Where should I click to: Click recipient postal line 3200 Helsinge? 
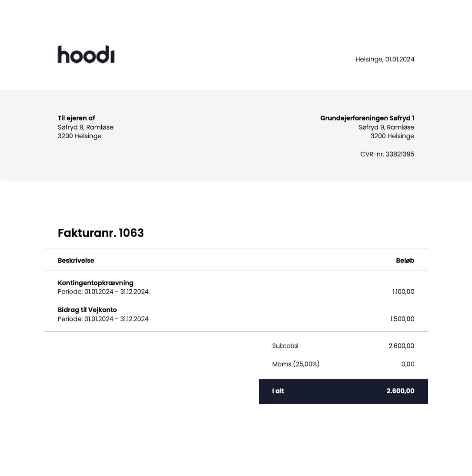(79, 136)
